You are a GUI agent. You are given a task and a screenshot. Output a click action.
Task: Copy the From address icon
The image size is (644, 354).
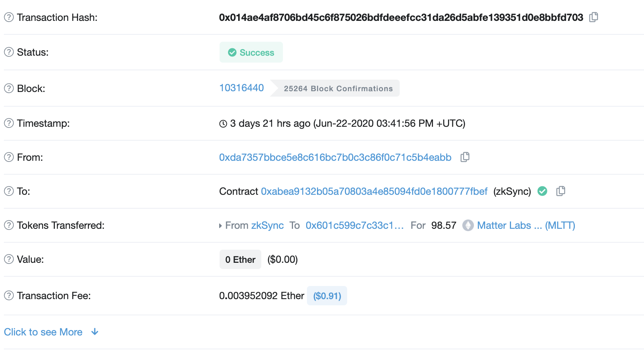465,157
